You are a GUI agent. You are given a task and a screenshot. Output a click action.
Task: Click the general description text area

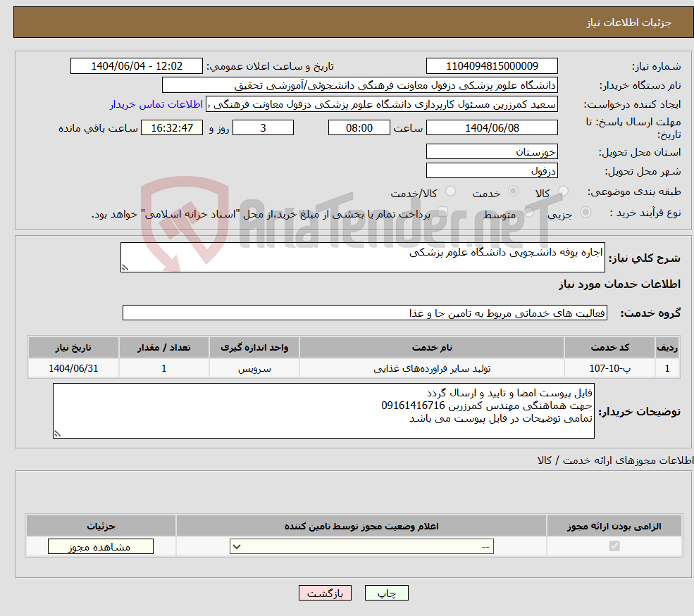coord(362,257)
